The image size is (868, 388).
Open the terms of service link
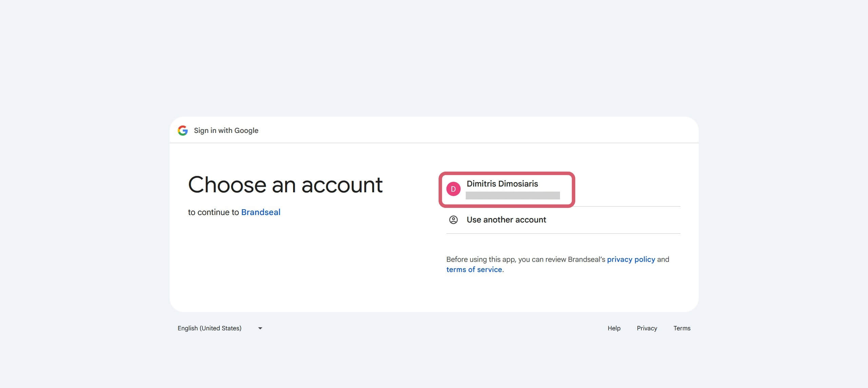[474, 269]
